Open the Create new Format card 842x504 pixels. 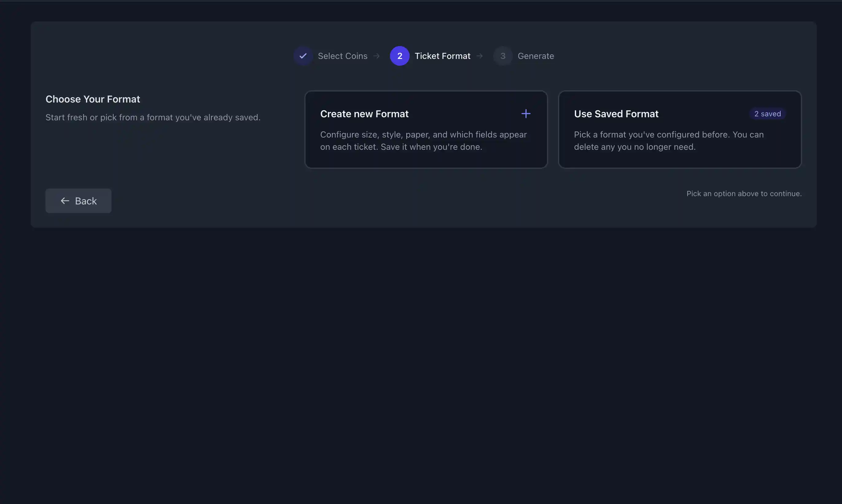point(426,129)
